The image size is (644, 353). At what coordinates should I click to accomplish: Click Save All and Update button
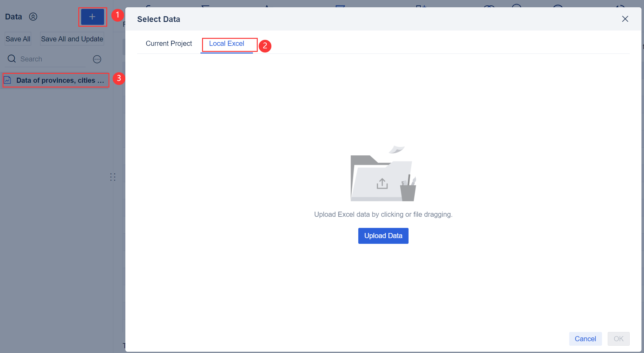coord(72,39)
